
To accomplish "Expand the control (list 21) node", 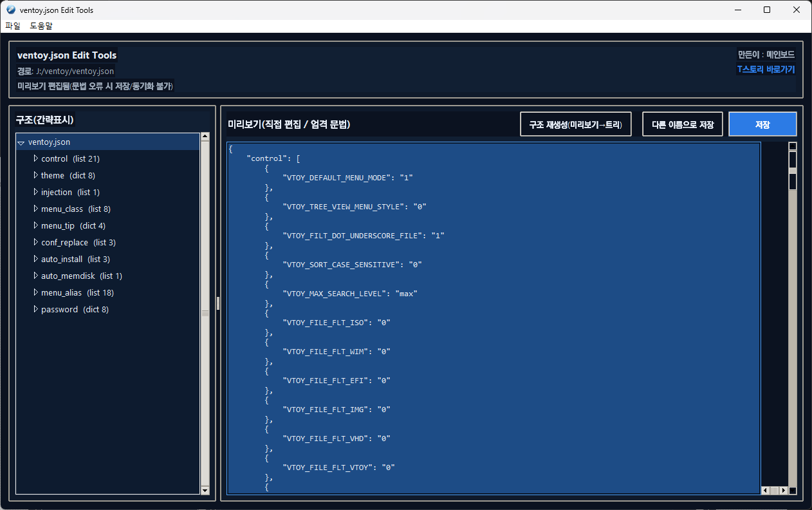I will 36,158.
